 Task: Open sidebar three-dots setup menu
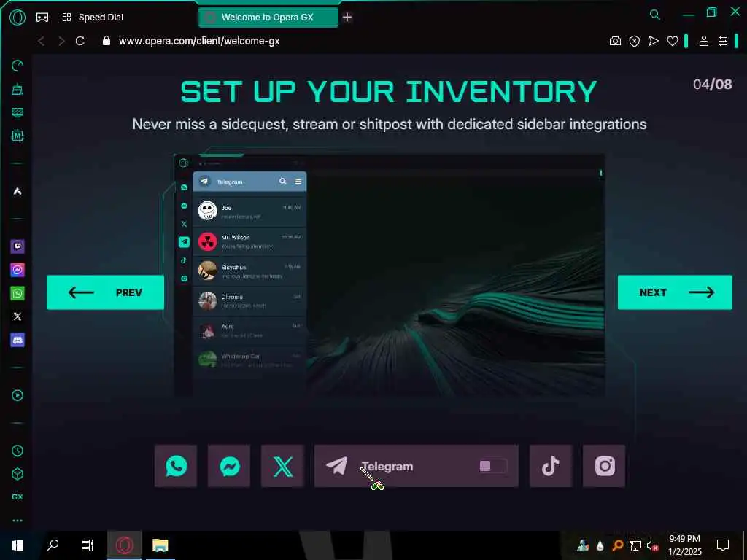point(18,521)
